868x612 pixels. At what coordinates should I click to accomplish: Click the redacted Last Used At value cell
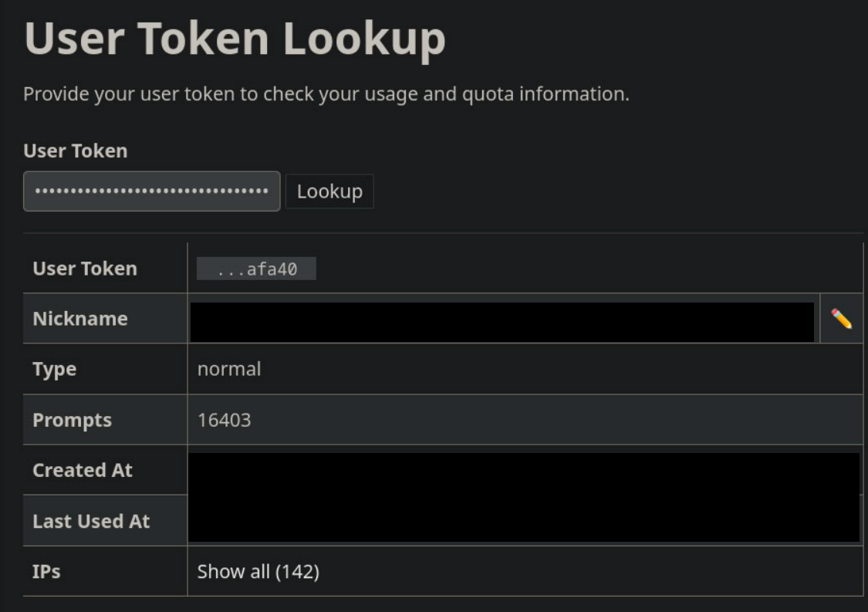[x=525, y=521]
